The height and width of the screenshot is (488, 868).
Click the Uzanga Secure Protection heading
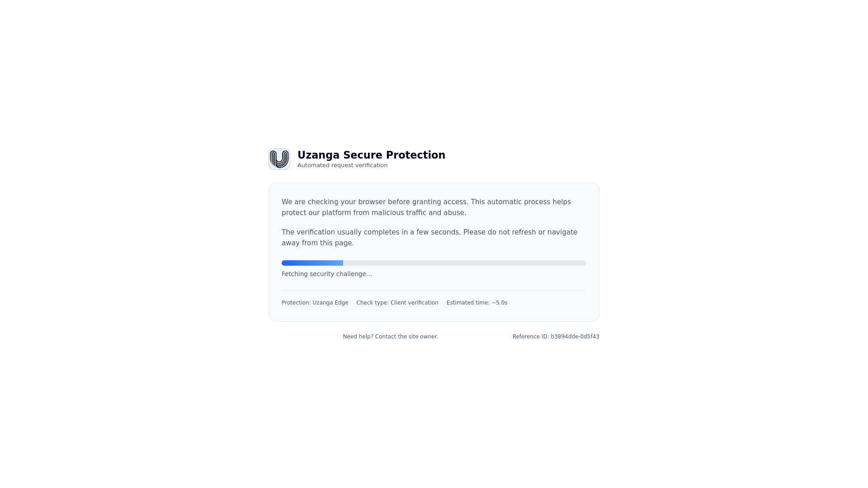click(x=371, y=155)
